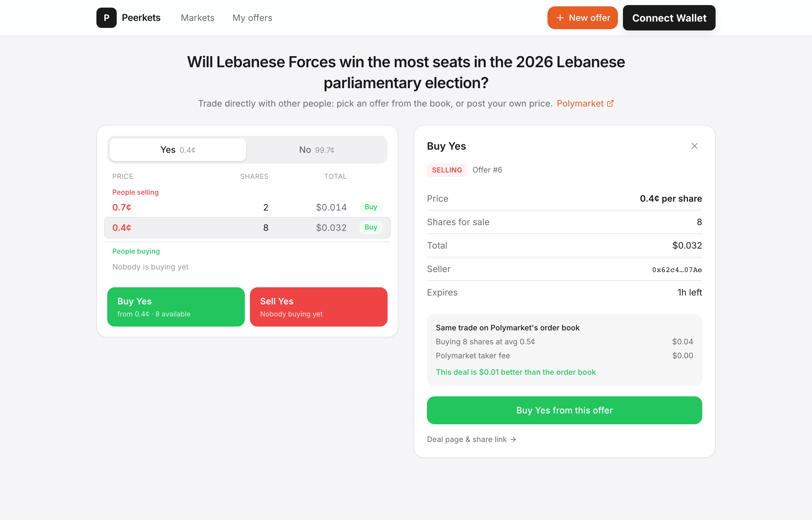Switch to the Yes 0.4¢ tab
The height and width of the screenshot is (520, 812).
pos(178,150)
